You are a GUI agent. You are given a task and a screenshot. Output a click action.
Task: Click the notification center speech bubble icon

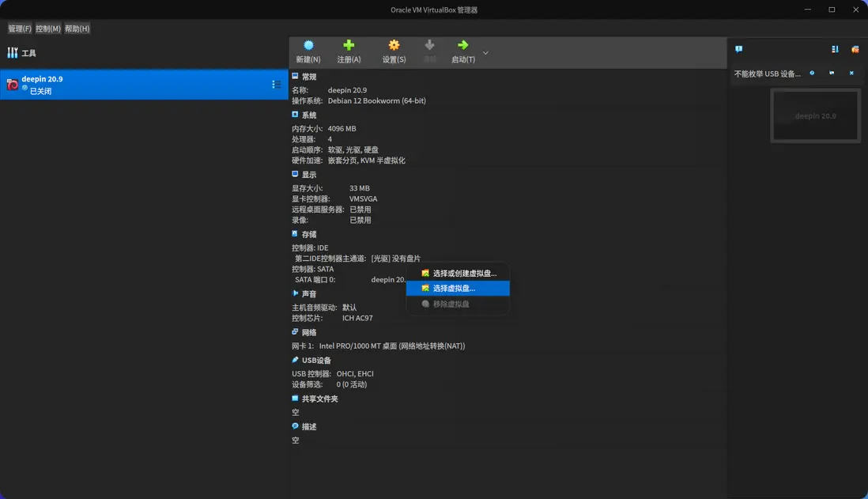pos(738,49)
